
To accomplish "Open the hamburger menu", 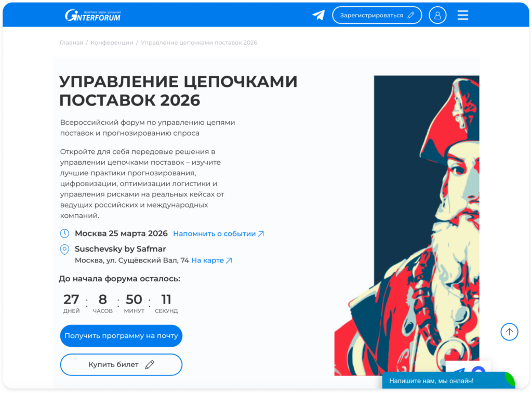I will 463,15.
